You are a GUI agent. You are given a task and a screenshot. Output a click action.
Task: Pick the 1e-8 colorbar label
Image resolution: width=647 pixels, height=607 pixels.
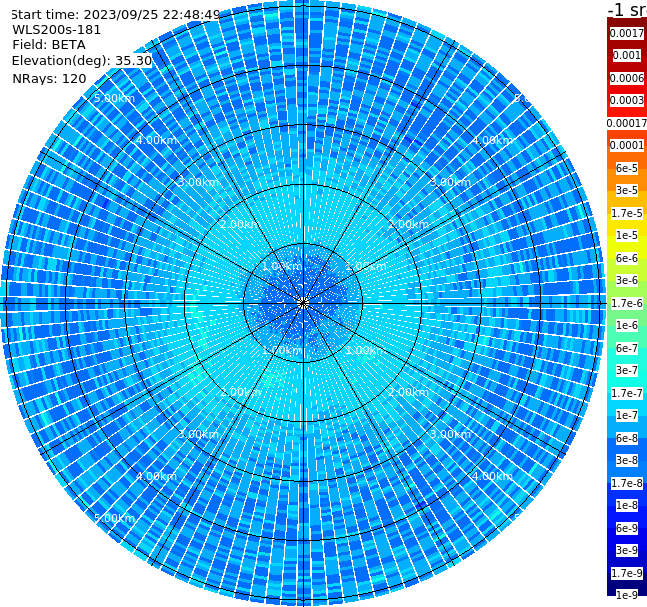click(627, 505)
